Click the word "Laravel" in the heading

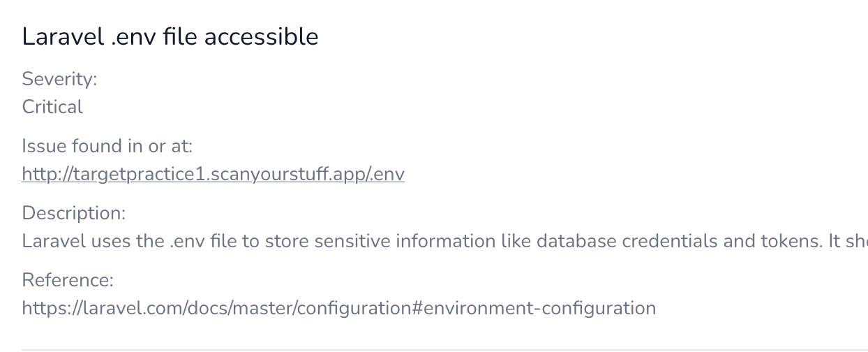(63, 37)
